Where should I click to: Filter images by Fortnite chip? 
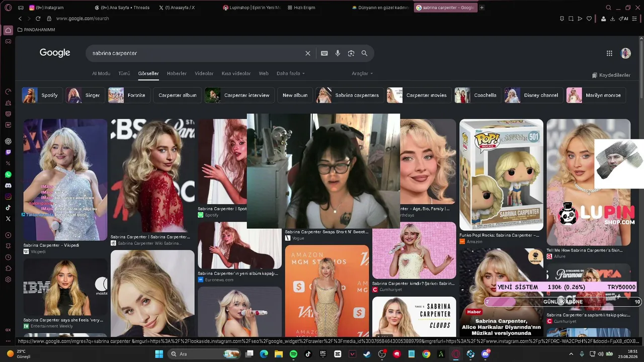coord(129,95)
